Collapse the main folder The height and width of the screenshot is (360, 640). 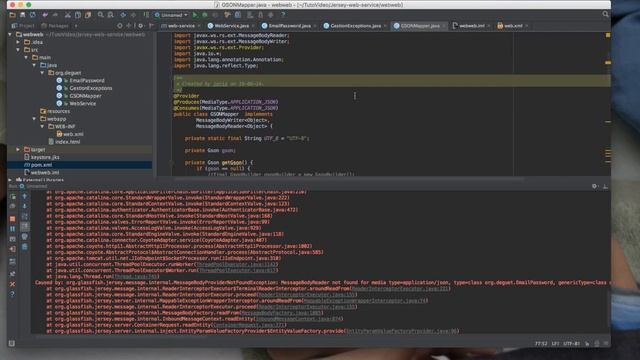pyautogui.click(x=26, y=58)
